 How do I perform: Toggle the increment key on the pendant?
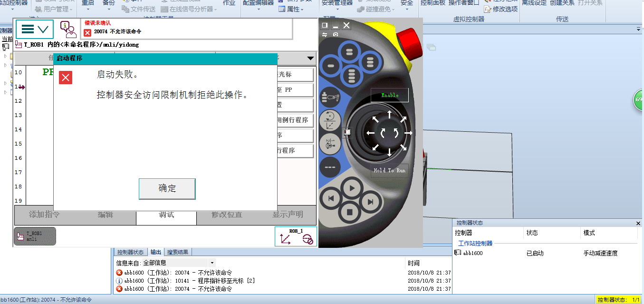click(x=329, y=167)
